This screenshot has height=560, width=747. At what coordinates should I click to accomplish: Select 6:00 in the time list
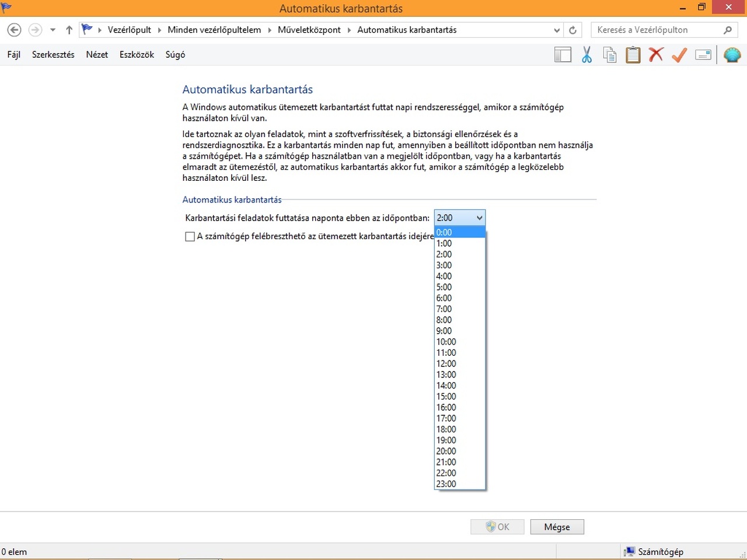tap(460, 298)
